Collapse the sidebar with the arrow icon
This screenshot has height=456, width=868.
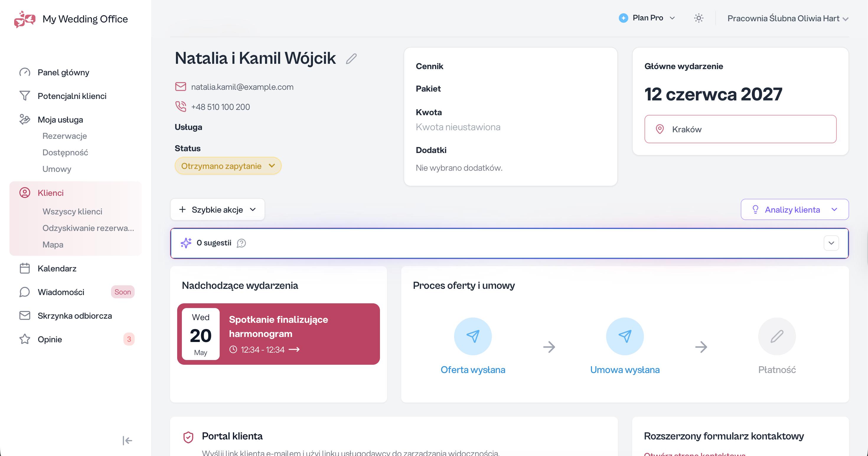[x=127, y=441]
